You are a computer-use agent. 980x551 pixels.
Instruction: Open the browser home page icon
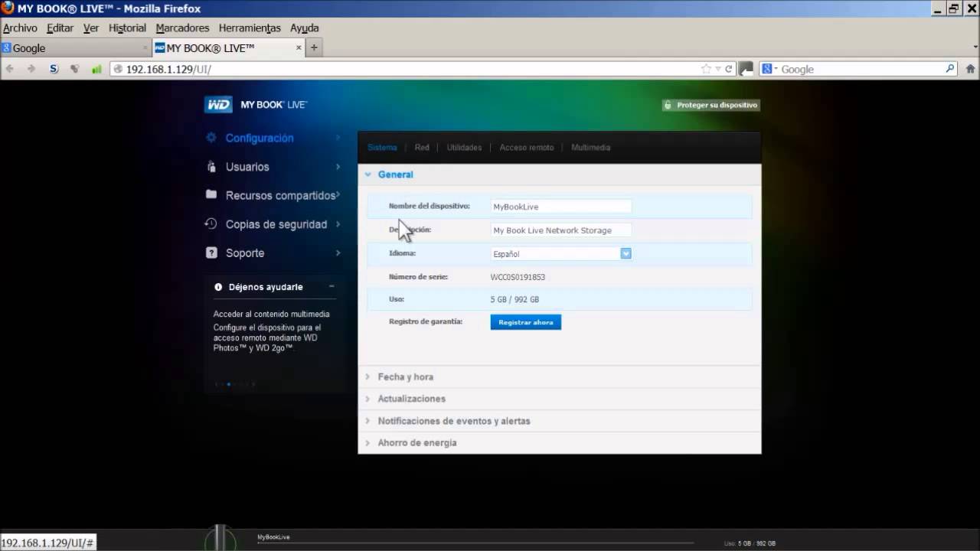tap(970, 69)
